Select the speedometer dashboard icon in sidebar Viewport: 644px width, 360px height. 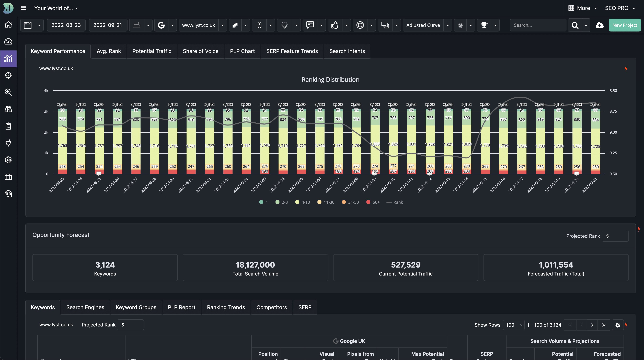(8, 41)
